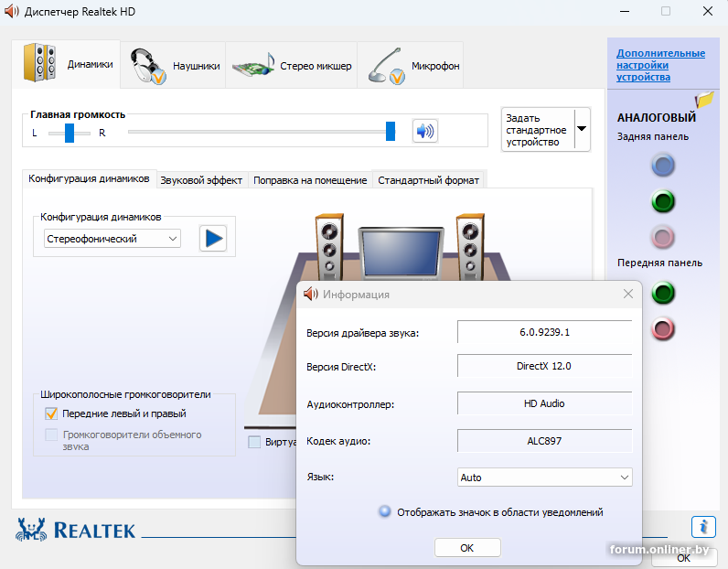
Task: Open the Наушники device tab
Action: point(173,66)
